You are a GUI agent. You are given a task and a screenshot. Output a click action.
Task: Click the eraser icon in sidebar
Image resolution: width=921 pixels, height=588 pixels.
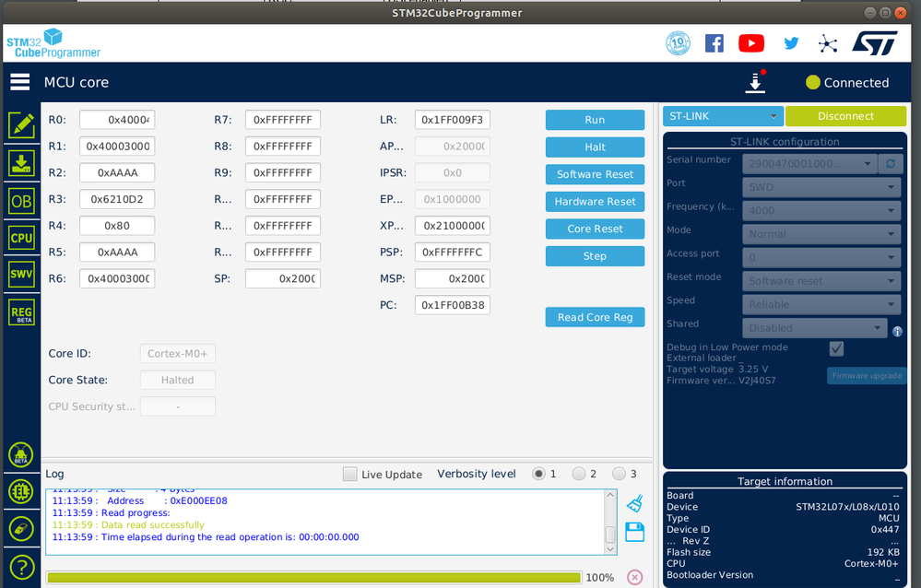coord(21,529)
